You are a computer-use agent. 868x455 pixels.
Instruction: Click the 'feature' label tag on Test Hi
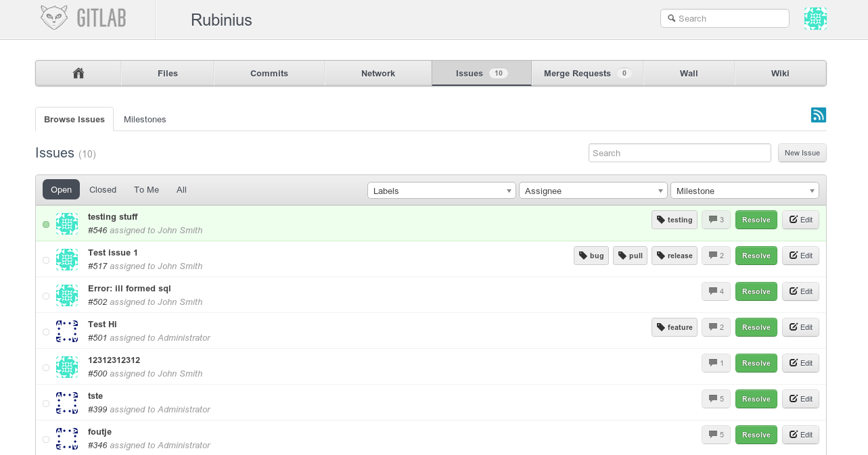(x=674, y=327)
